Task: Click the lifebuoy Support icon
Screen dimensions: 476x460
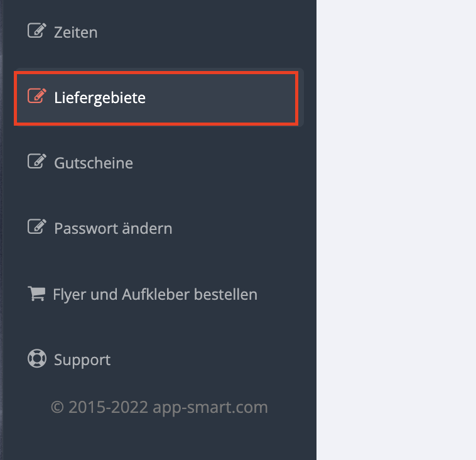Action: click(x=37, y=359)
